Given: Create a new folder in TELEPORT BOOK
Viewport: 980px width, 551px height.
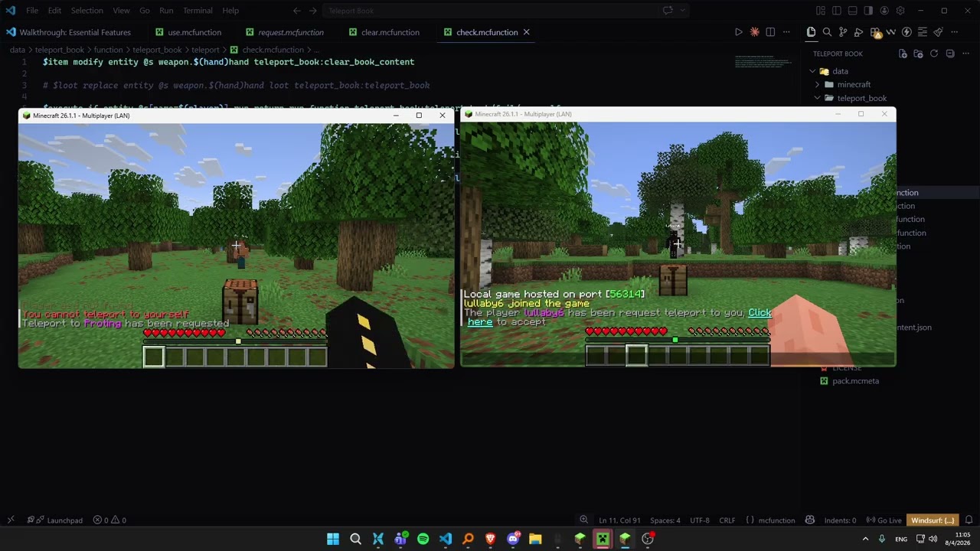Looking at the screenshot, I should (918, 54).
